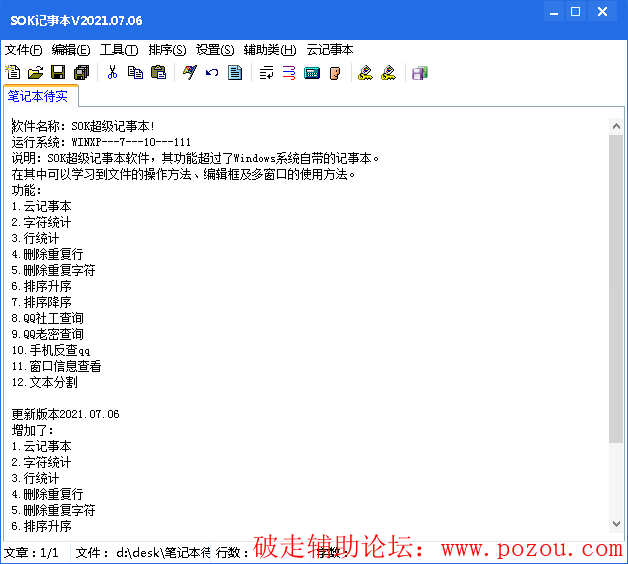Click the blue document page icon
The width and height of the screenshot is (628, 564).
[x=235, y=73]
